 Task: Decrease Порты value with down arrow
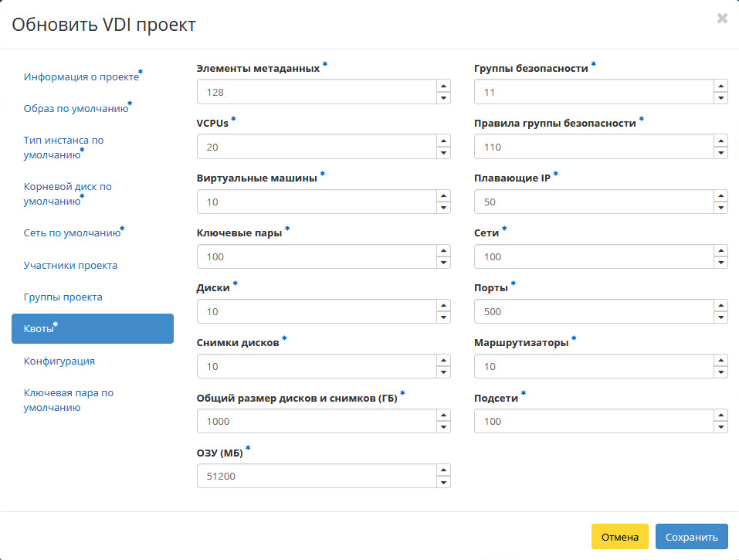tap(720, 317)
